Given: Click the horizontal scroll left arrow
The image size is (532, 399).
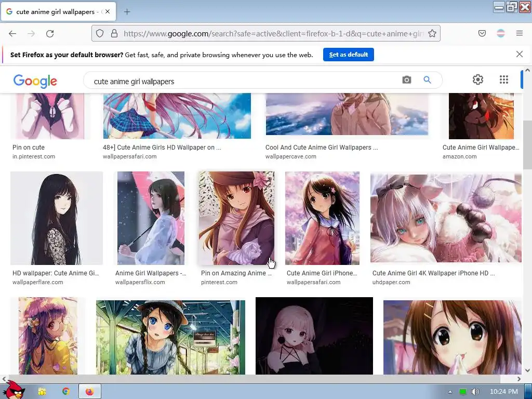Looking at the screenshot, I should (x=4, y=379).
